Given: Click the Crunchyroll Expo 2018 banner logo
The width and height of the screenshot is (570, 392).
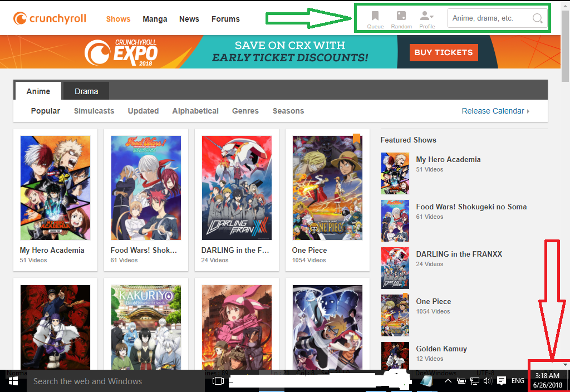Looking at the screenshot, I should point(121,52).
